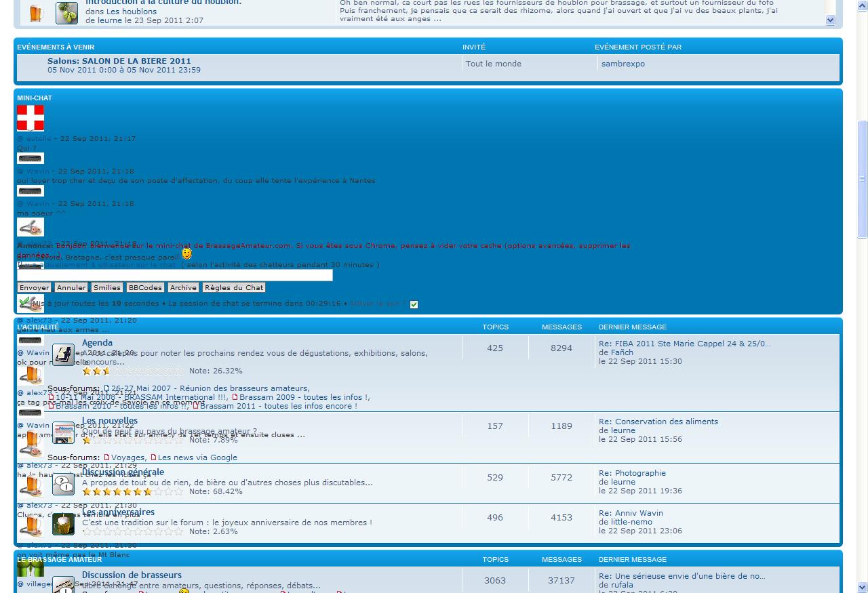The width and height of the screenshot is (868, 593).
Task: Click the 'Tout le monde' invité cell
Action: 494,64
